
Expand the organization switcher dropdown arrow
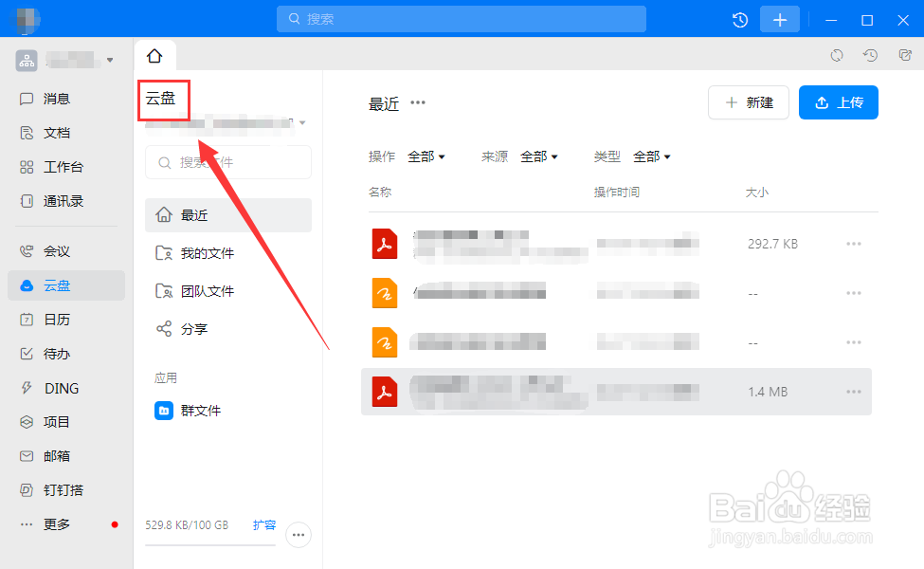[110, 60]
